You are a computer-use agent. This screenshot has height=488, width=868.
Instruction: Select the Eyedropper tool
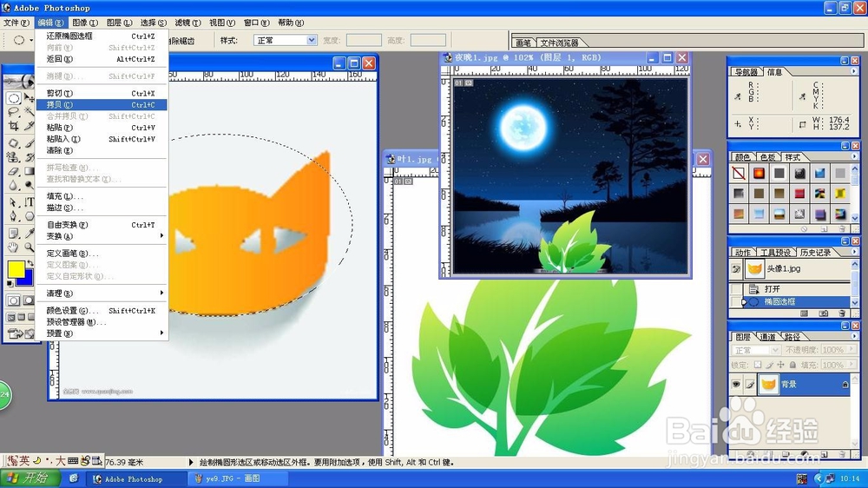[x=30, y=234]
